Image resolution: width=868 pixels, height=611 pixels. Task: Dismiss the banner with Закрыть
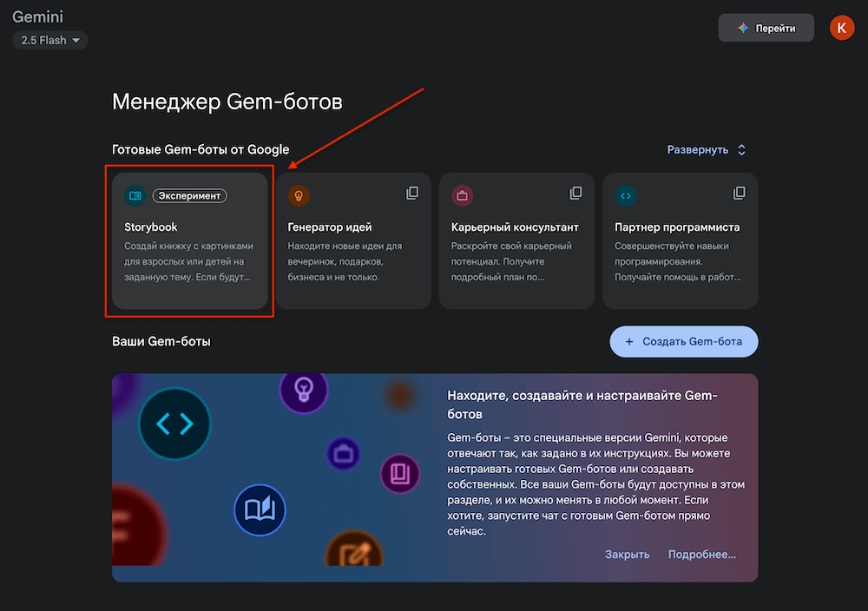627,555
